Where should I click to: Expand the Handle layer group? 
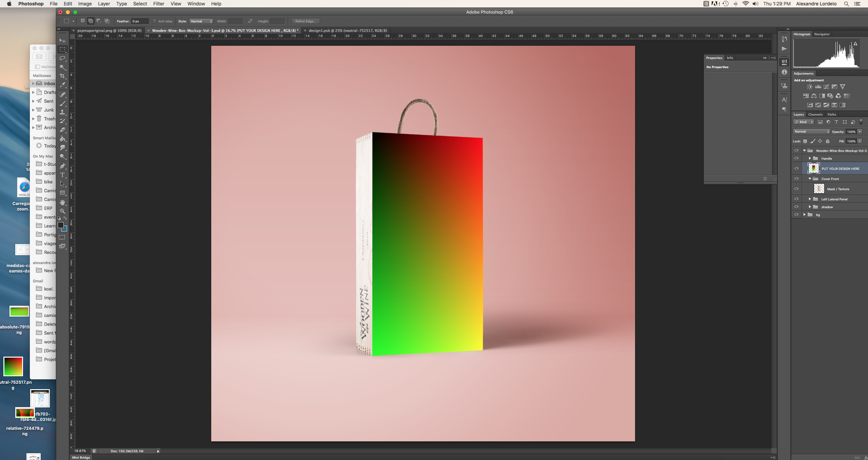[810, 158]
